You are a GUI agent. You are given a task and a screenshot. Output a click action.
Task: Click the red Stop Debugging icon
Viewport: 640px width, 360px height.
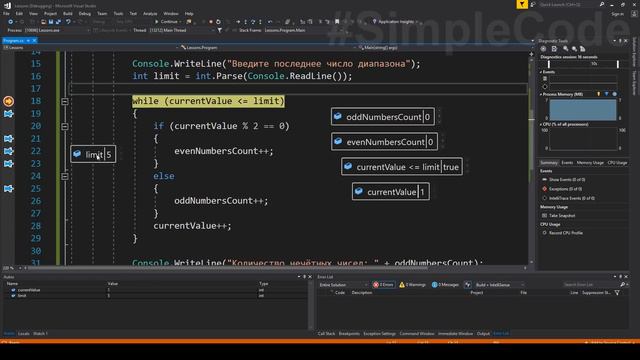click(211, 22)
